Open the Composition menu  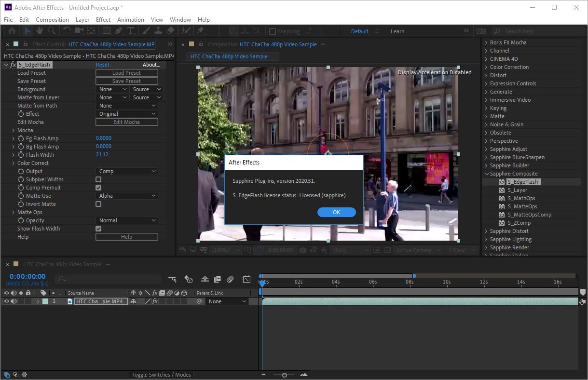pos(52,20)
